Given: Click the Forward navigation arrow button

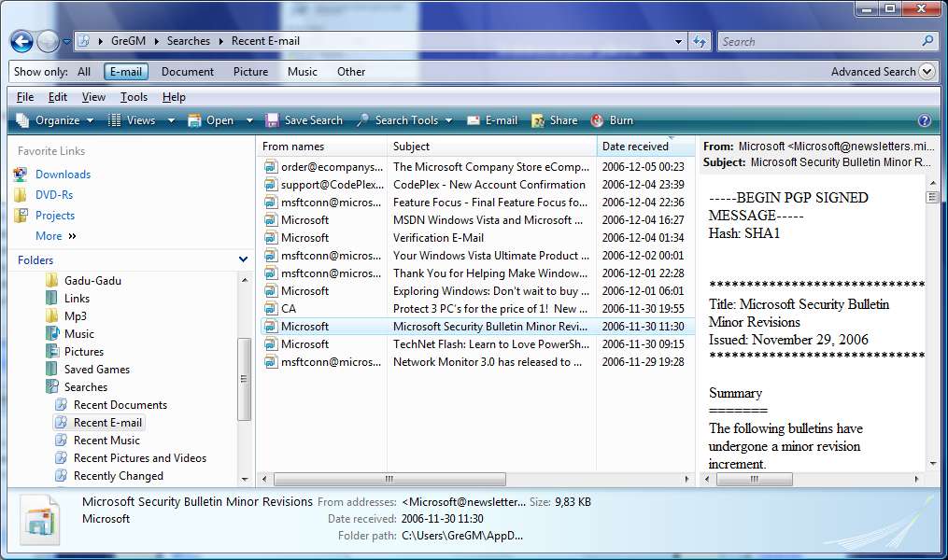Looking at the screenshot, I should coord(48,42).
